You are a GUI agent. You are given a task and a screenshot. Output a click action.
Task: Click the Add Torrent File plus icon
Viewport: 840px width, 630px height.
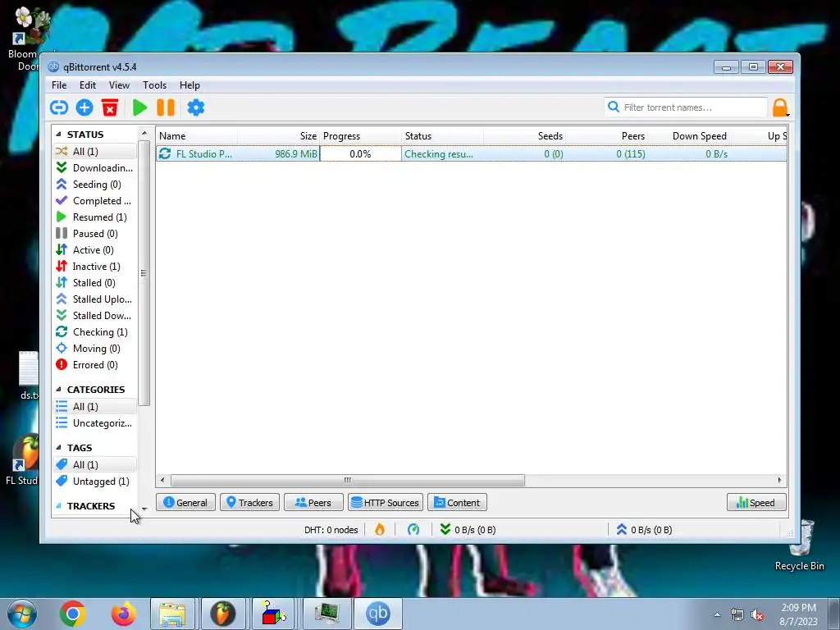click(x=84, y=107)
